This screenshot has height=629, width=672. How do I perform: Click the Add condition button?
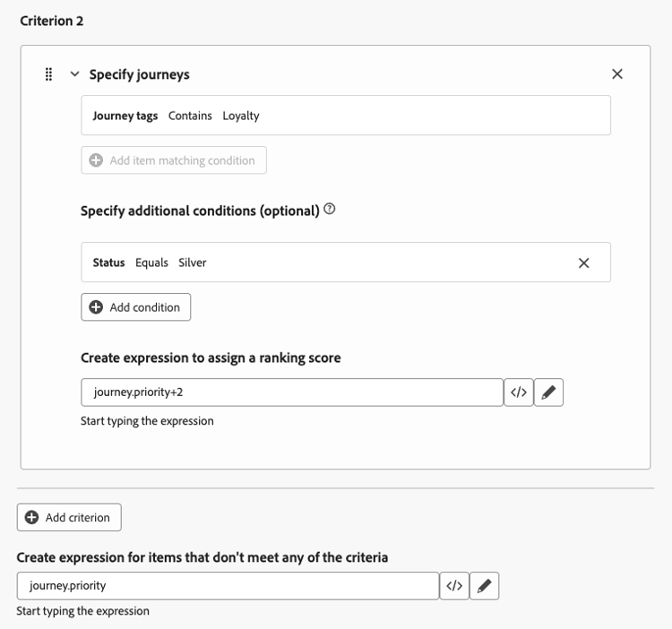[x=135, y=307]
